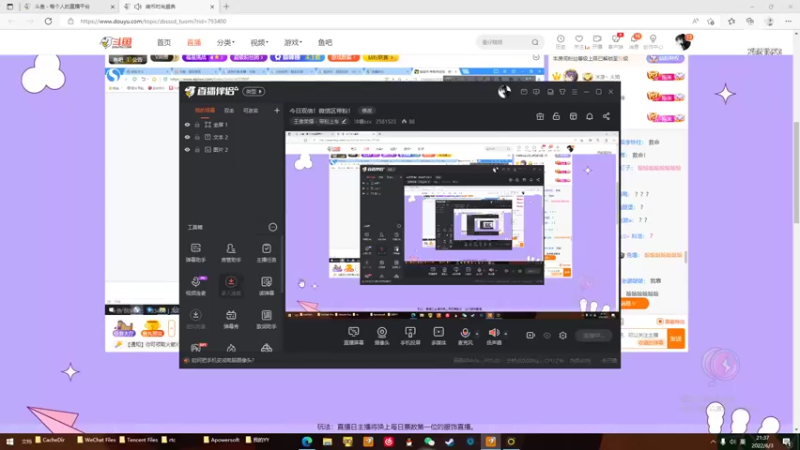Screen dimensions: 800x450
Task: Add a new scene with plus button
Action: [x=277, y=110]
